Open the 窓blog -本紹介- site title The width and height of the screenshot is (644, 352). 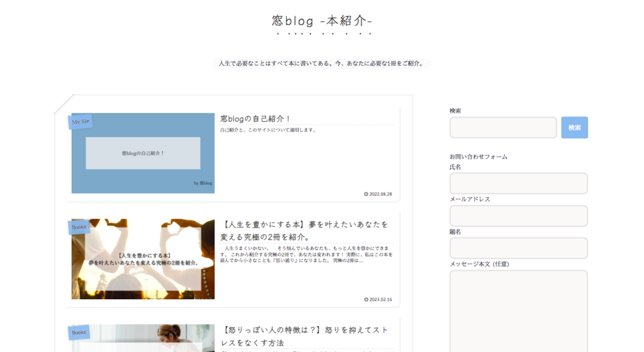pyautogui.click(x=322, y=21)
